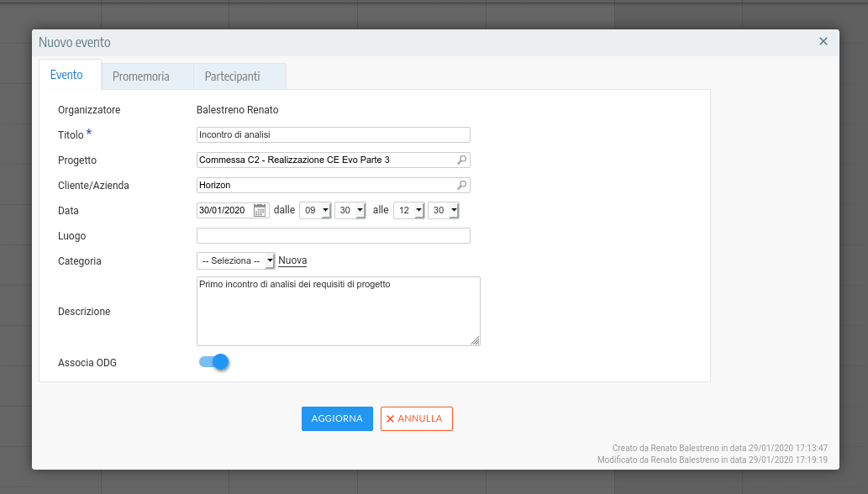
Task: Close the Nuovo evento dialog
Action: pyautogui.click(x=823, y=41)
